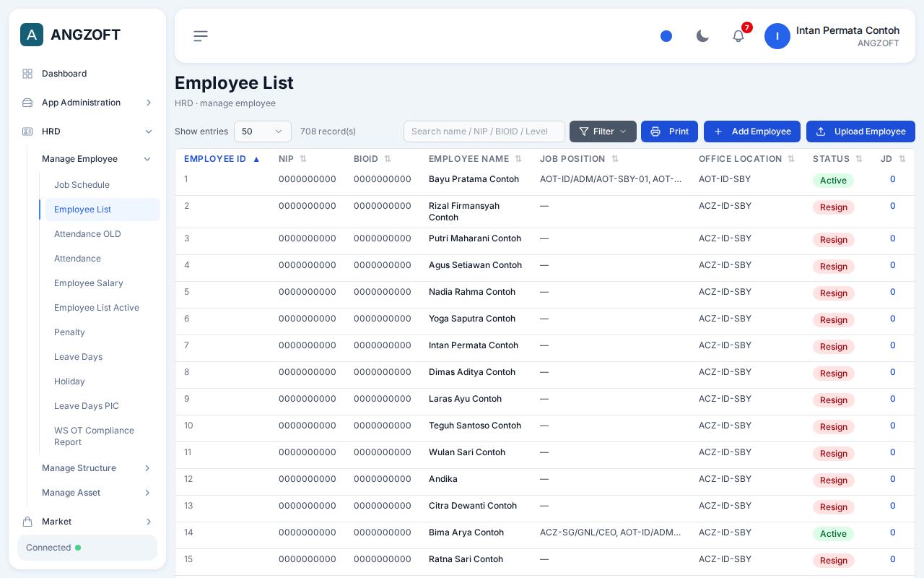Click the Upload Employee button
Screen dimensions: 924x578
coord(860,131)
